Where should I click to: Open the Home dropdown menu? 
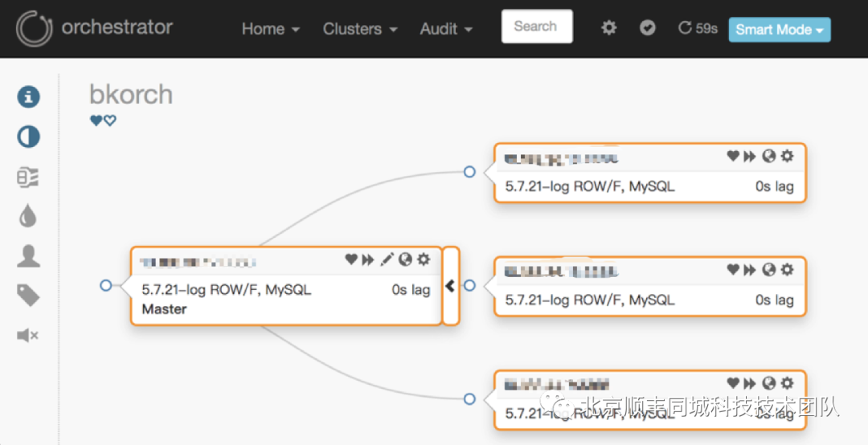[271, 29]
